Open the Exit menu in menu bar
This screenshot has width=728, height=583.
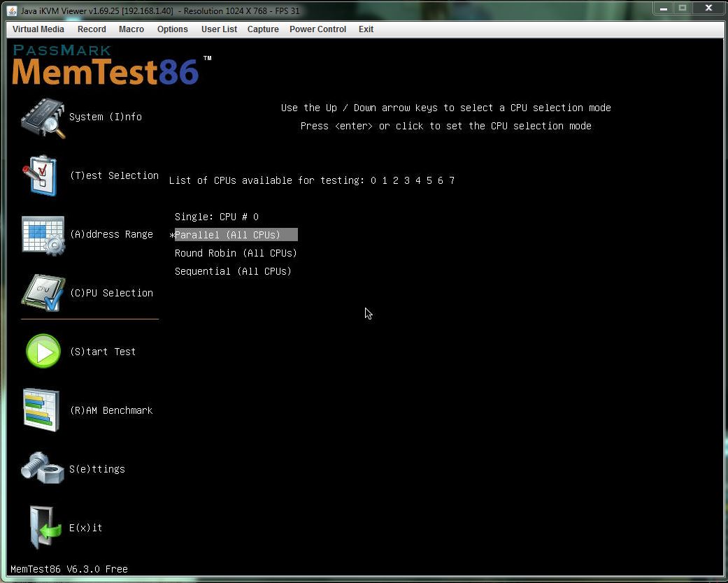(x=366, y=29)
